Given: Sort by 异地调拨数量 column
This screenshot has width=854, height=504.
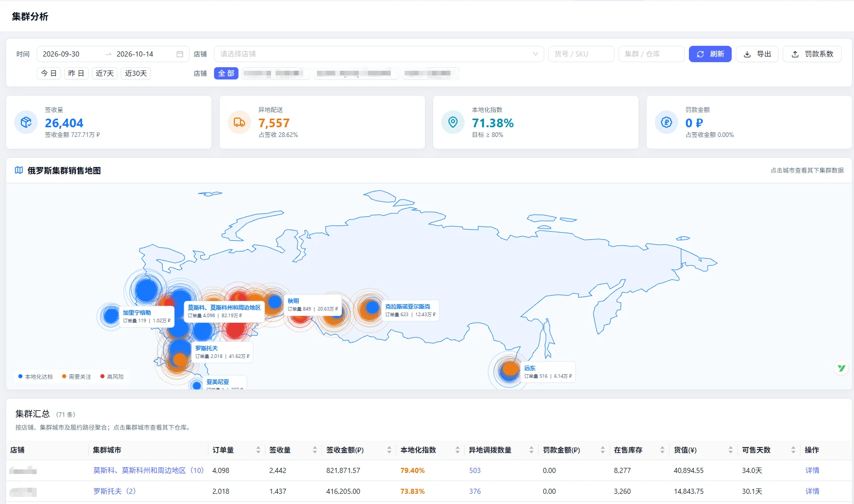Looking at the screenshot, I should point(531,450).
